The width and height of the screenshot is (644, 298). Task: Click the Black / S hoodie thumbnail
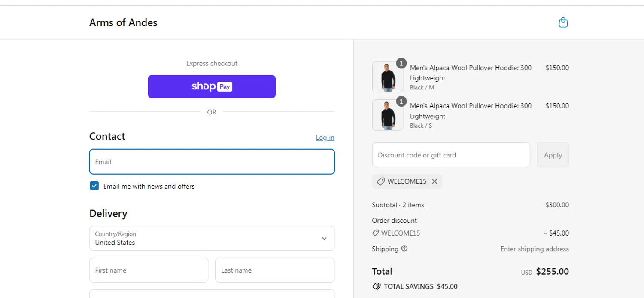388,115
